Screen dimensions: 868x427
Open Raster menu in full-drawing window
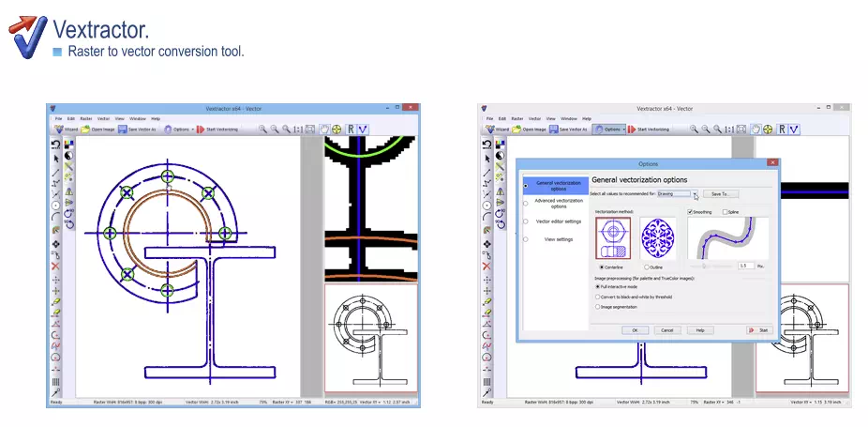point(86,118)
